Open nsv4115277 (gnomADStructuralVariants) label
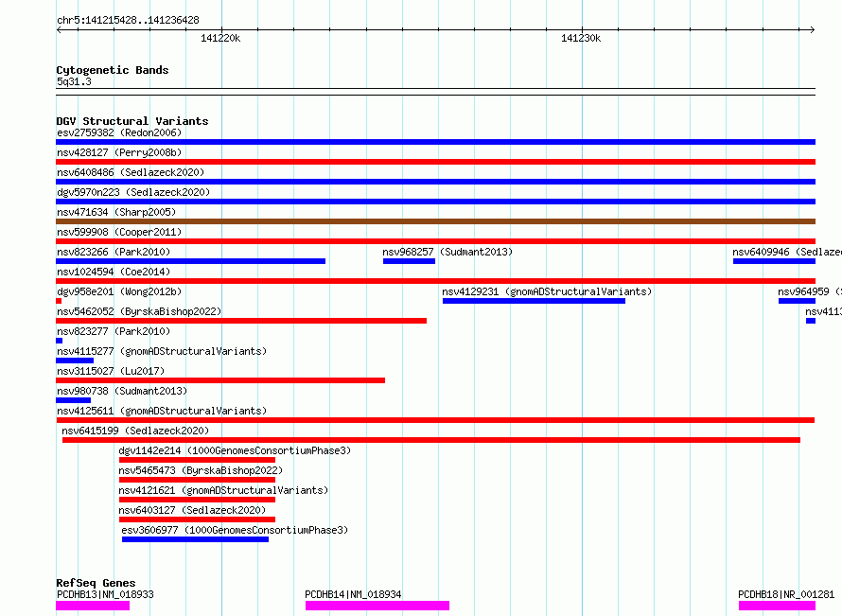Screen dimensions: 842x616 (162, 351)
